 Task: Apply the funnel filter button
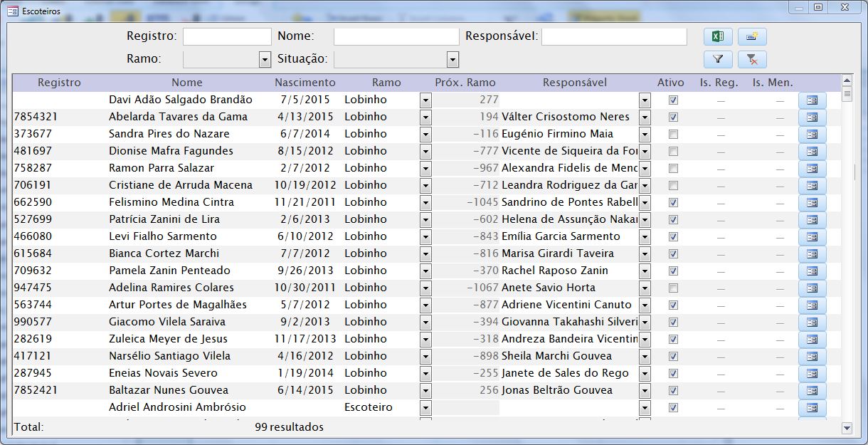[x=718, y=60]
